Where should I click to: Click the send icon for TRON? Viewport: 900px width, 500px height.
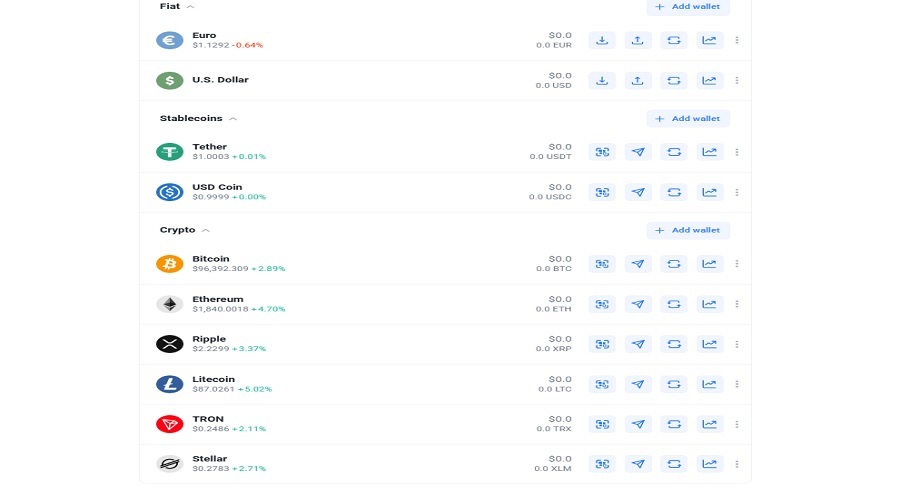[637, 424]
